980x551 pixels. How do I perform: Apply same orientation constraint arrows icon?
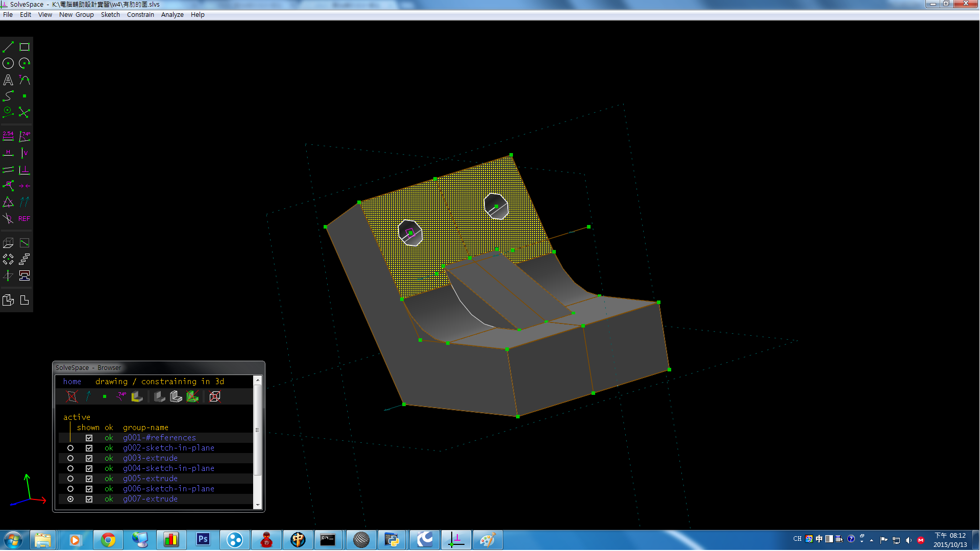pyautogui.click(x=24, y=202)
